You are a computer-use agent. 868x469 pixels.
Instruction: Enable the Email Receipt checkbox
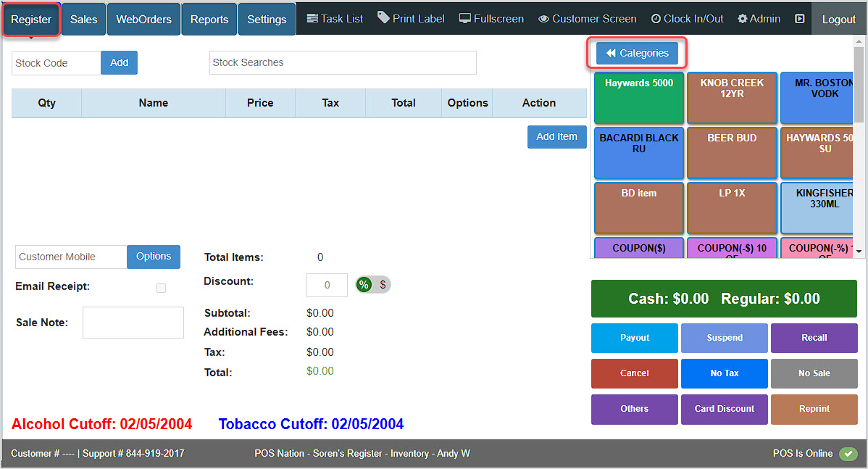click(x=161, y=288)
